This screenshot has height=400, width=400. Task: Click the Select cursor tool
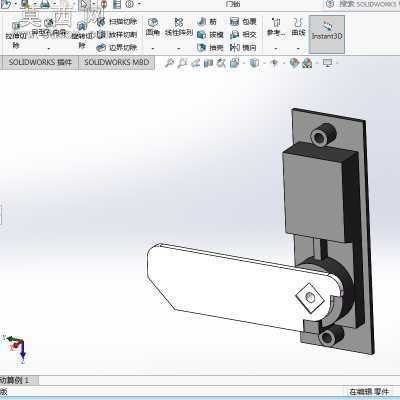tap(84, 4)
